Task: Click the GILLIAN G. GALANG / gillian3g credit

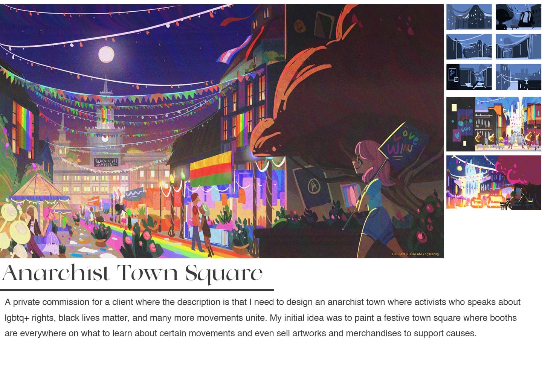Action: click(415, 254)
